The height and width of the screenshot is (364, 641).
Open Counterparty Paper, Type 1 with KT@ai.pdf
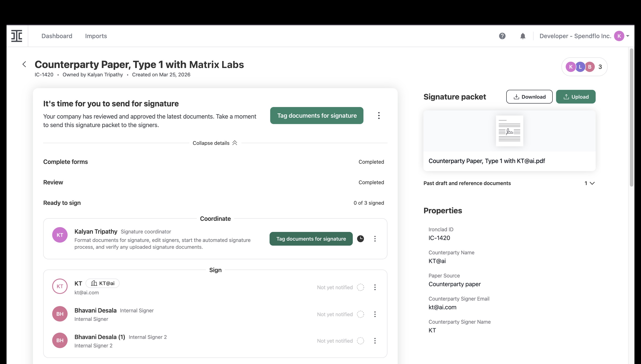(x=486, y=161)
